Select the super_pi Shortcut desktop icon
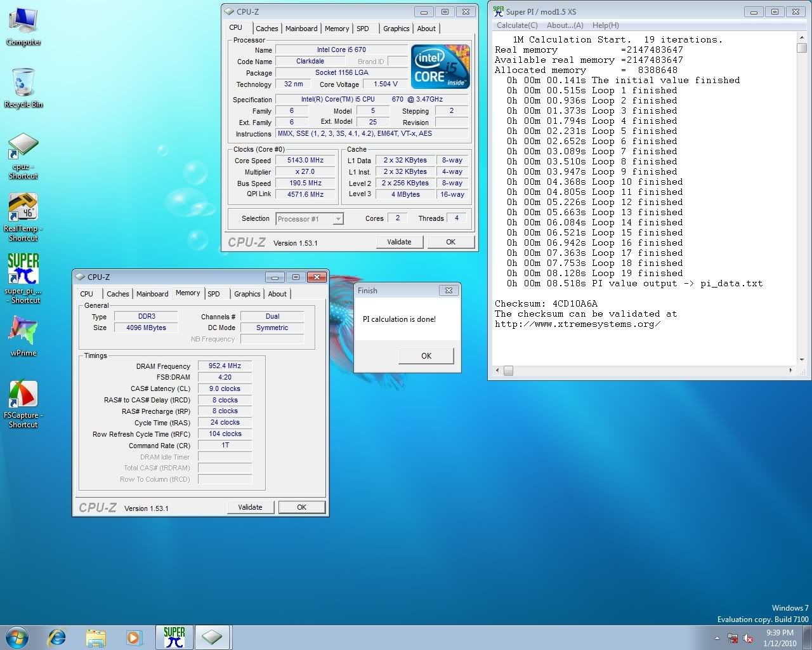Image resolution: width=812 pixels, height=650 pixels. 23,278
